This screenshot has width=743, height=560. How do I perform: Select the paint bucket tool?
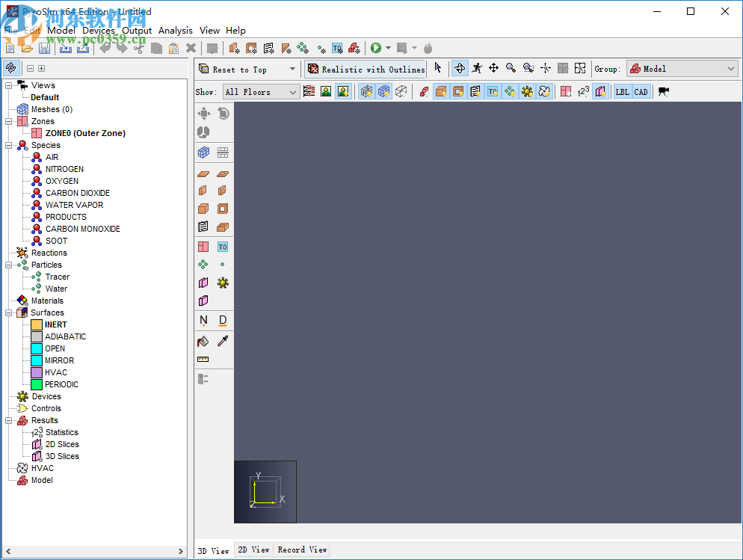point(203,341)
